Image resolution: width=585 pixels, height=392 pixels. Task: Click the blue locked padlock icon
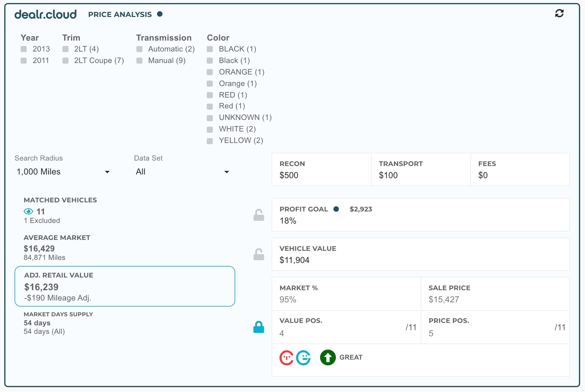pyautogui.click(x=259, y=327)
